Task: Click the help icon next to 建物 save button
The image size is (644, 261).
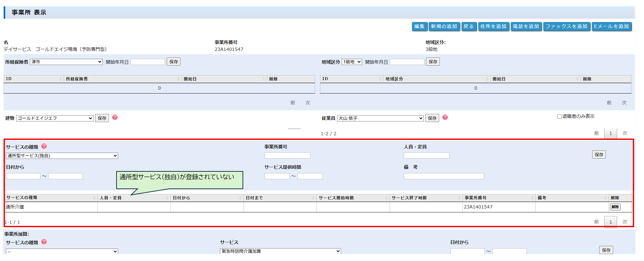Action: coord(115,118)
